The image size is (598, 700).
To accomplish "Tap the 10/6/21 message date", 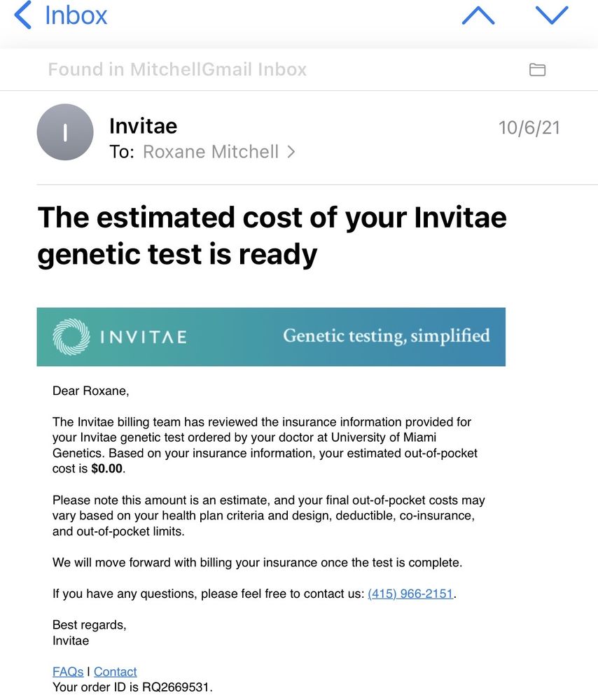I will [x=529, y=128].
